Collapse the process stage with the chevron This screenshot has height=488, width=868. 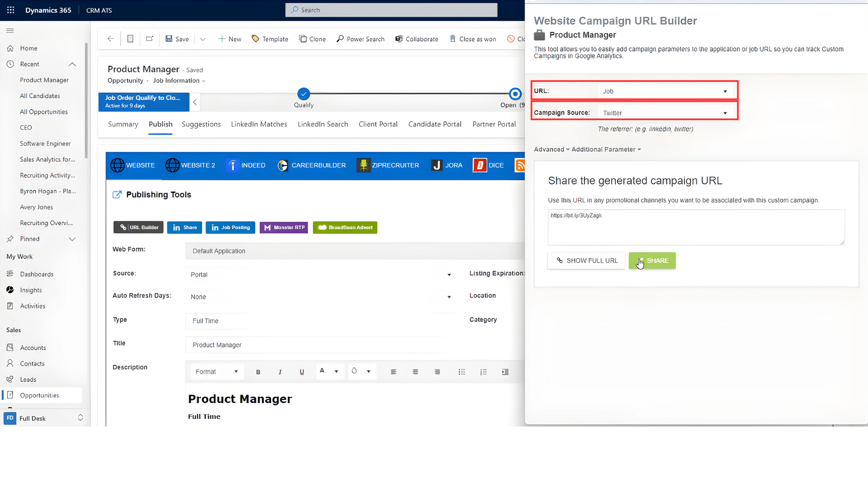pyautogui.click(x=195, y=102)
